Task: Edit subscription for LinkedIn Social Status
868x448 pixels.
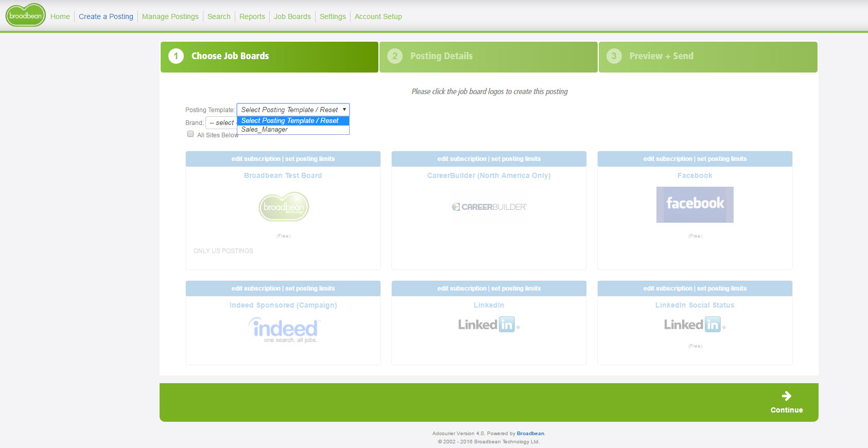Action: coord(668,289)
